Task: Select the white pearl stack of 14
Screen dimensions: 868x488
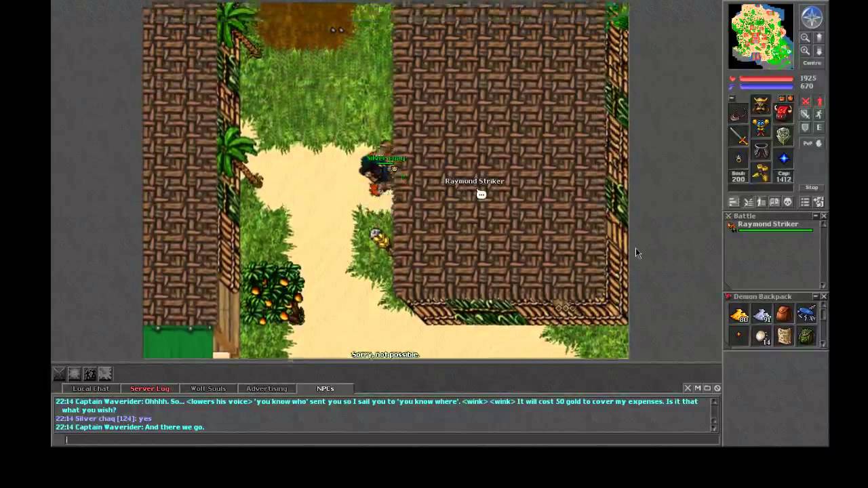Action: 762,336
